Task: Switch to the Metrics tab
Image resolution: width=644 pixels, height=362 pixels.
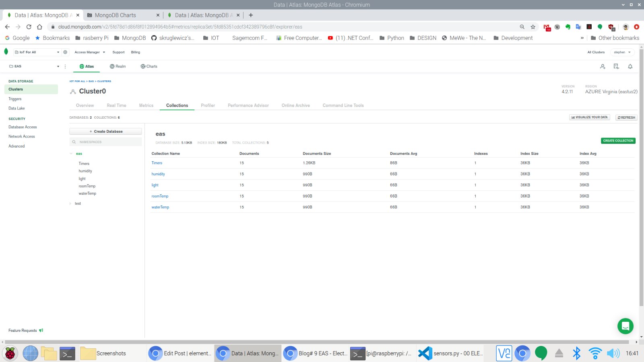Action: click(x=146, y=105)
